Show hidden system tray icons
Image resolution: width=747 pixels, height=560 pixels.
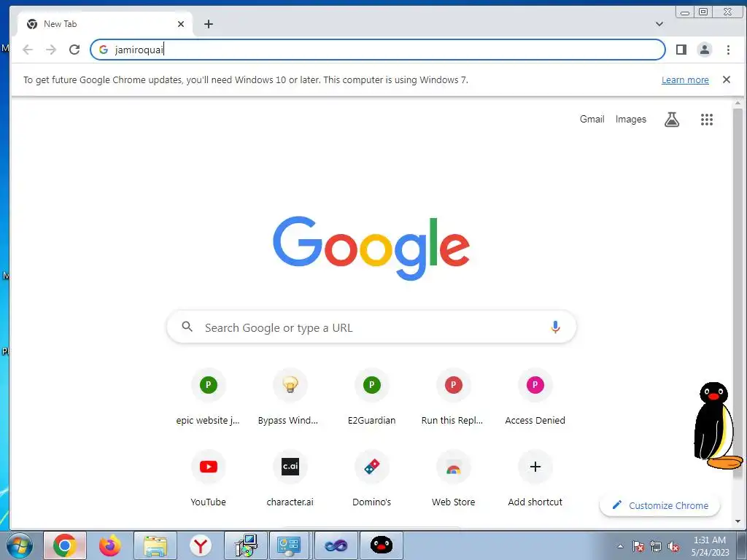[x=620, y=546]
